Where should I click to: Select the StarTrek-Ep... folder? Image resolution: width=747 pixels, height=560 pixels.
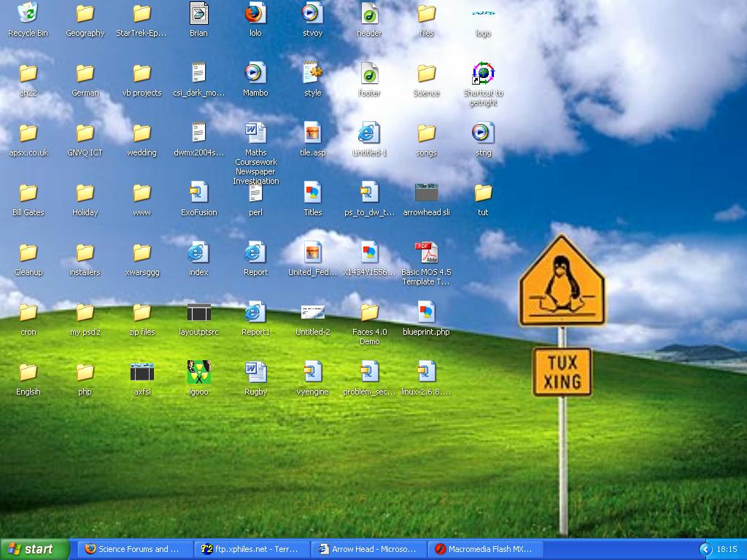pos(142,14)
